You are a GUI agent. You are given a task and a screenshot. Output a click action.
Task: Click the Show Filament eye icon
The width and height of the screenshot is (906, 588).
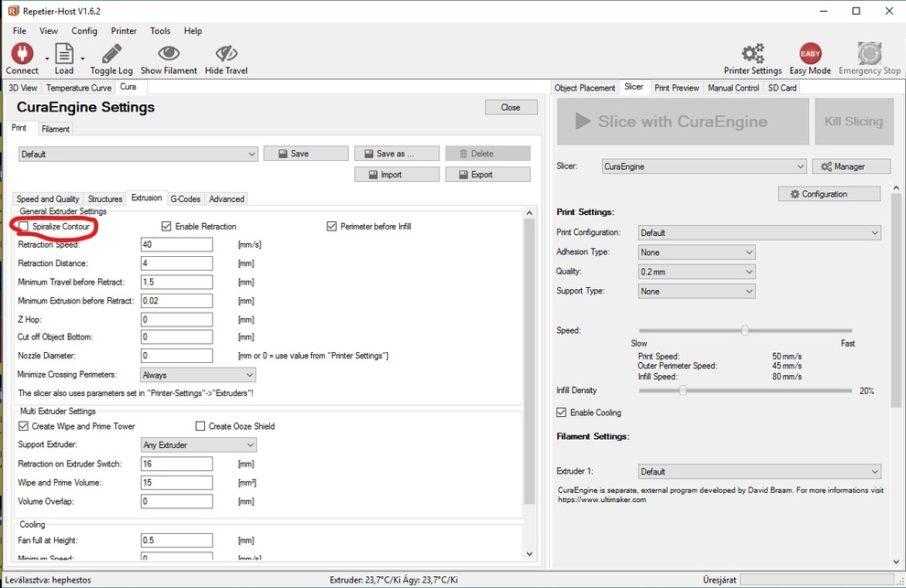pyautogui.click(x=168, y=53)
